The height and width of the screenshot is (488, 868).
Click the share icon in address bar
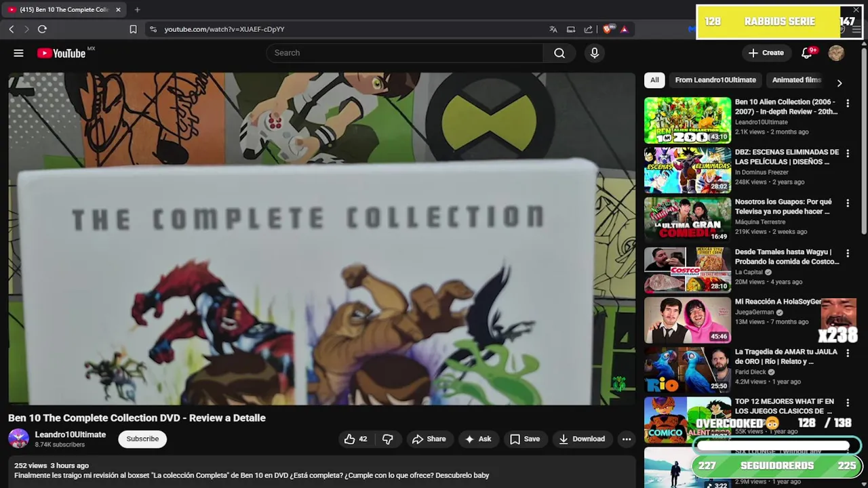[x=588, y=29]
